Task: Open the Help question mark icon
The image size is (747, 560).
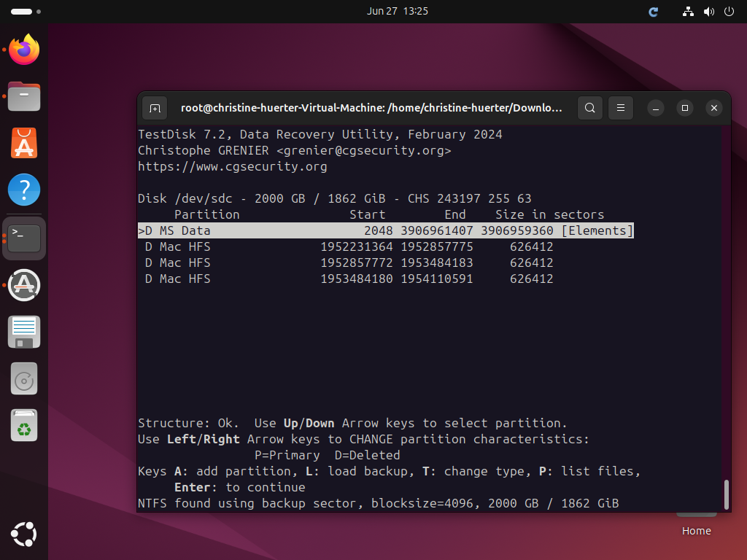Action: [x=24, y=190]
